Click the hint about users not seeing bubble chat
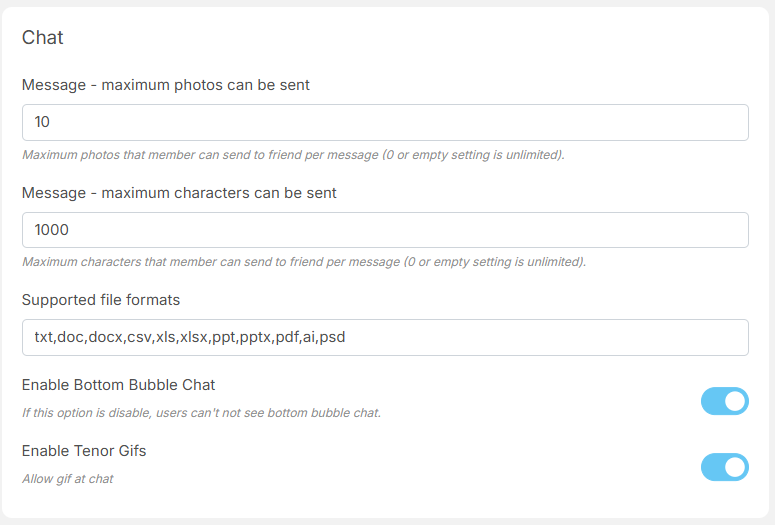 pos(201,412)
